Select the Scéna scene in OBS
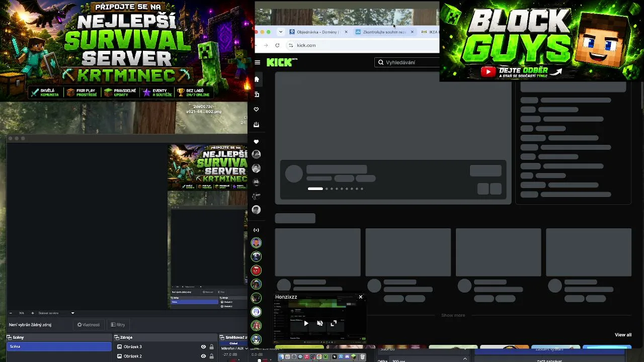Image resolution: width=644 pixels, height=362 pixels. 59,346
